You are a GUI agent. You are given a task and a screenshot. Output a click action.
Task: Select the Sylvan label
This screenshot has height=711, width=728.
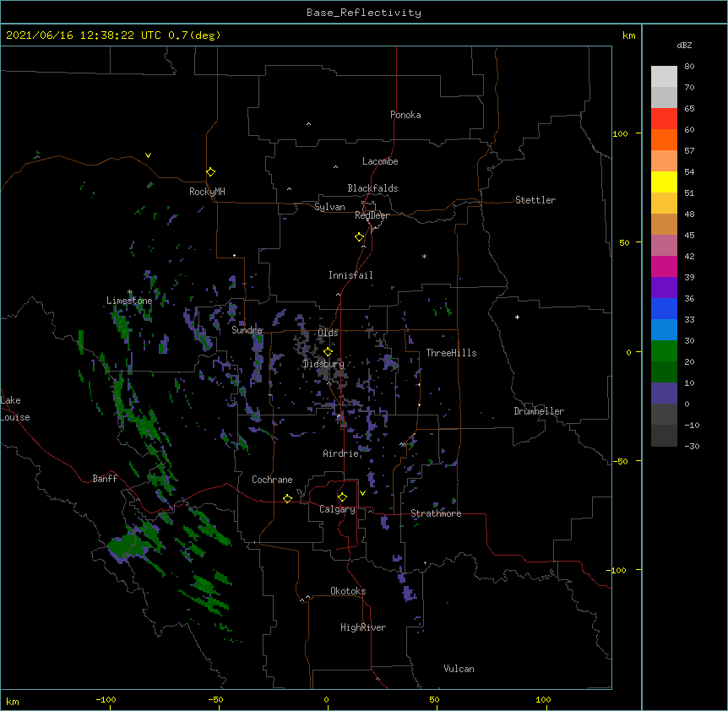(329, 207)
